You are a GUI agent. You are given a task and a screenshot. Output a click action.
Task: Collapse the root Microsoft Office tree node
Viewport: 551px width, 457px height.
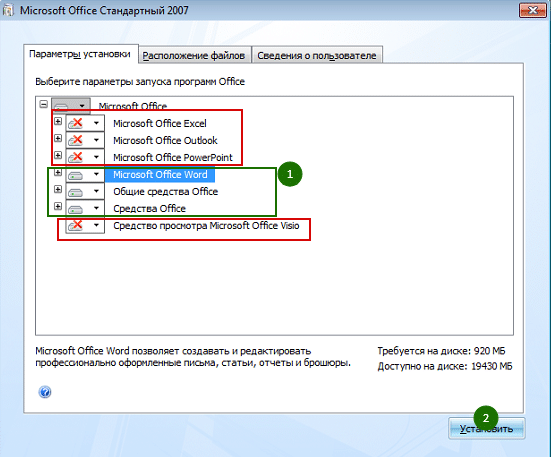point(44,104)
